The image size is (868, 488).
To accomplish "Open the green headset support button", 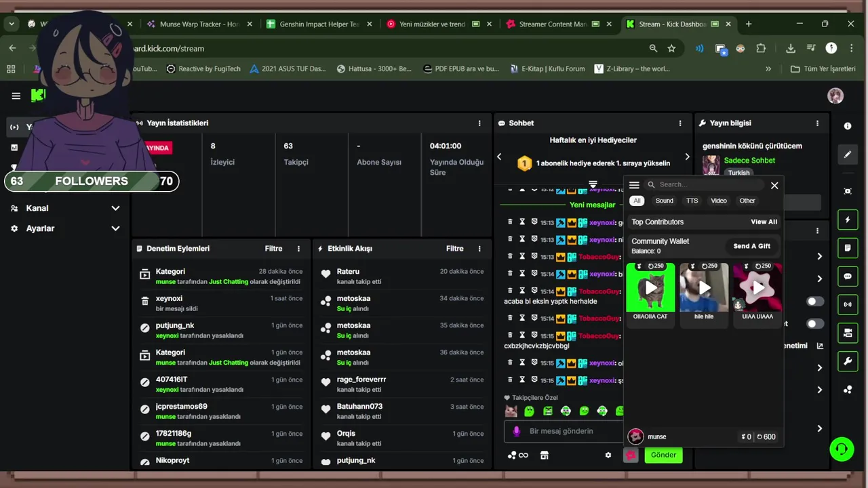I will click(x=842, y=449).
